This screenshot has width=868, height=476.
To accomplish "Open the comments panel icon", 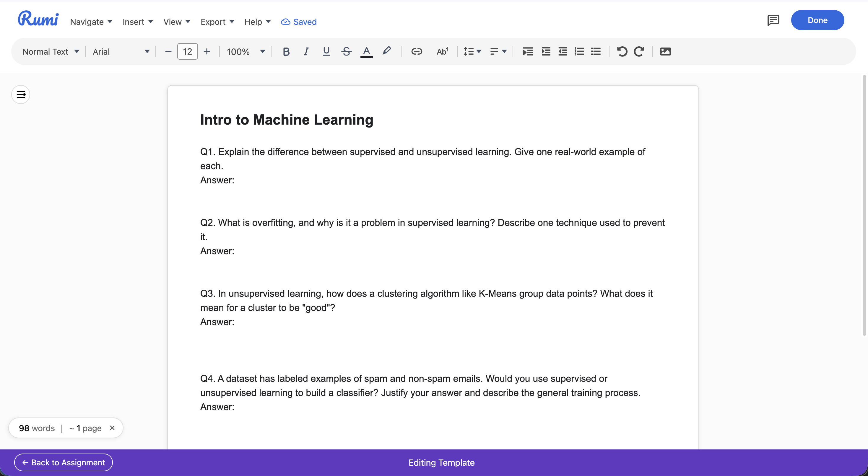I will [x=773, y=20].
